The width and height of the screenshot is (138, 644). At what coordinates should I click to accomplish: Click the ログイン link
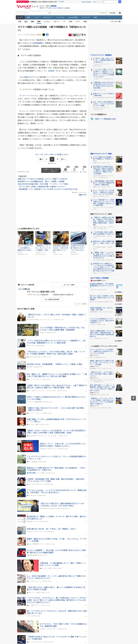tap(42, 8)
